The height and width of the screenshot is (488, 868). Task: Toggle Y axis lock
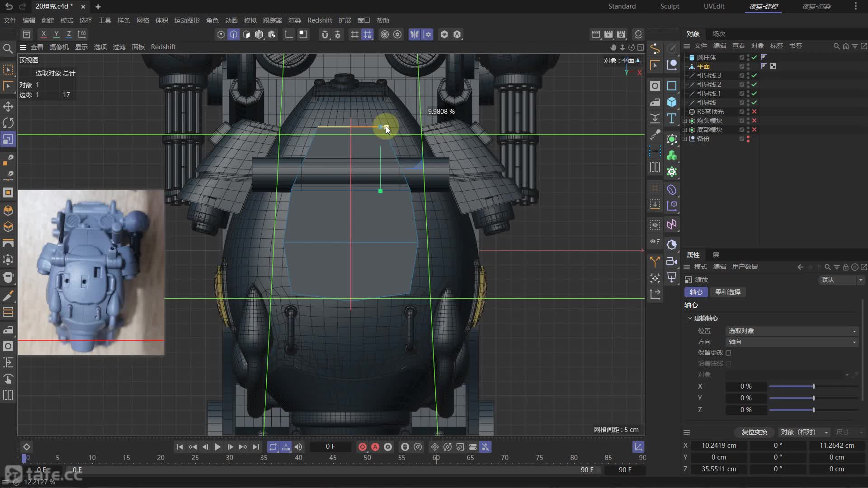(x=56, y=34)
